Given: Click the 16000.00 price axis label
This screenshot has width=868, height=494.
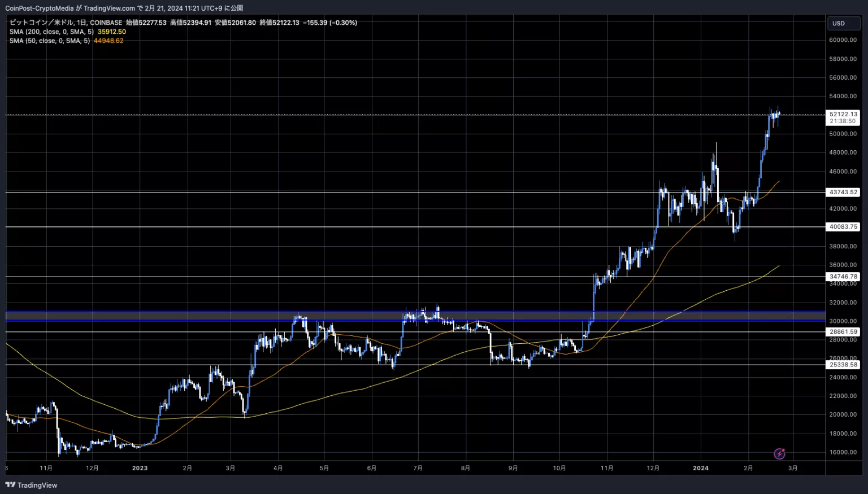Looking at the screenshot, I should [x=843, y=452].
